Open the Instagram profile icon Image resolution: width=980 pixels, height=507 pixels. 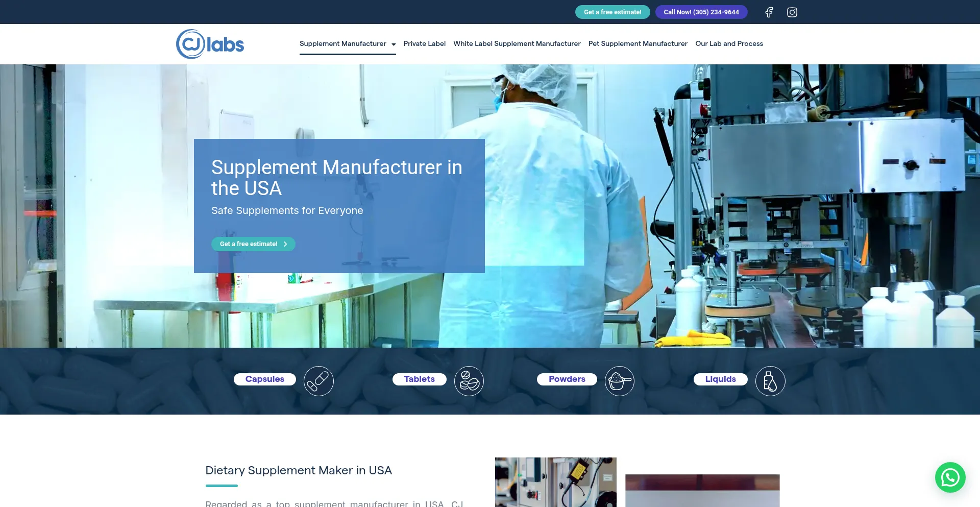point(792,12)
